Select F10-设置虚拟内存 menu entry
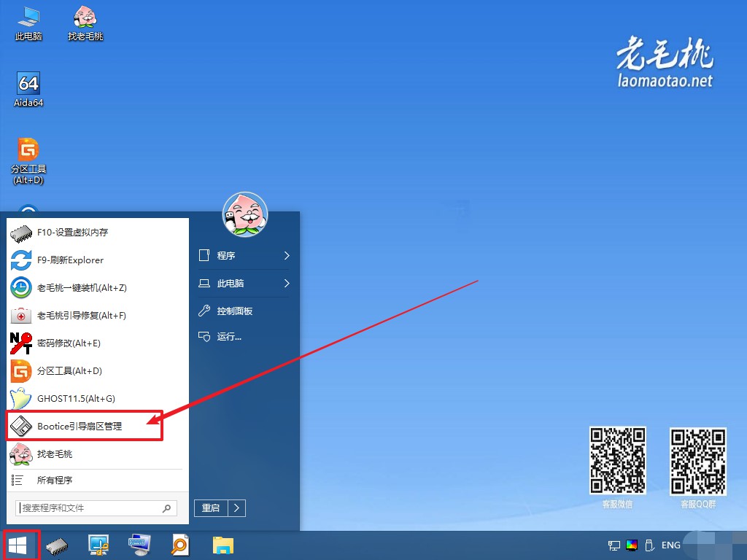Image resolution: width=747 pixels, height=560 pixels. (98, 233)
